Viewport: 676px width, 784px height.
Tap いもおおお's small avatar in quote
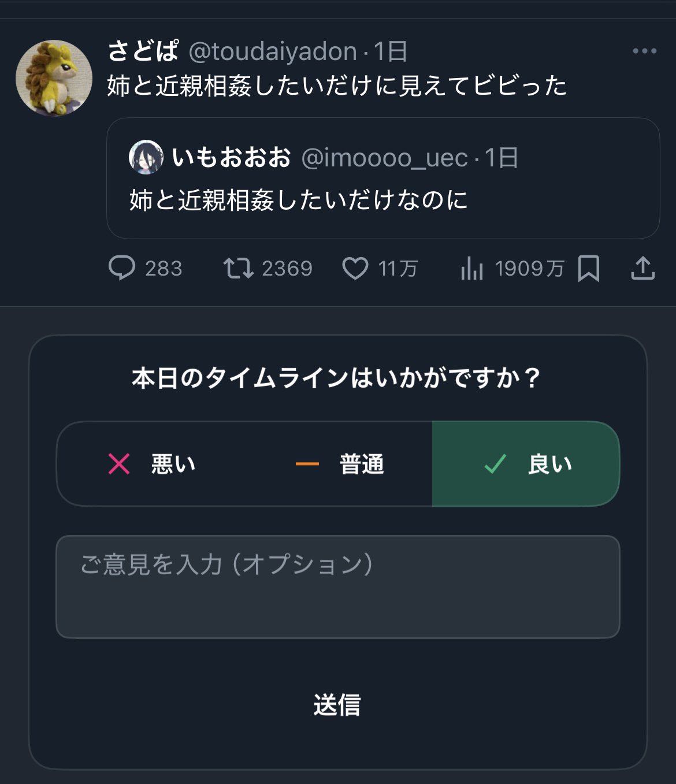[x=146, y=157]
